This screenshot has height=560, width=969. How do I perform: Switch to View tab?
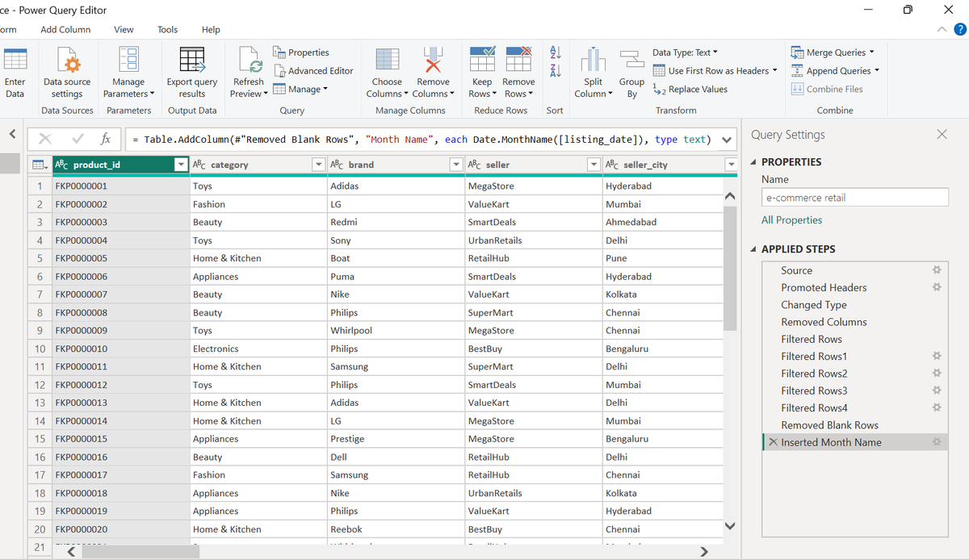[124, 30]
